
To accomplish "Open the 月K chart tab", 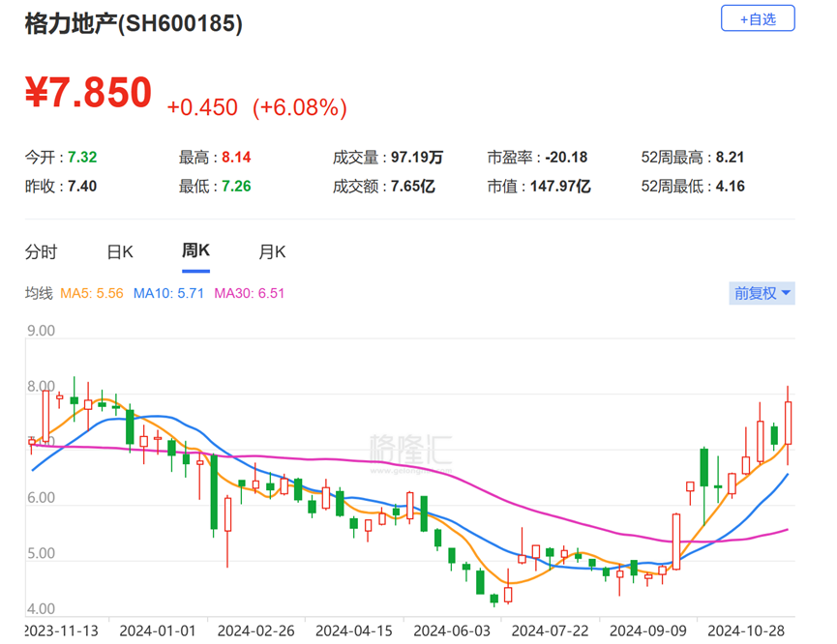I will coord(272,251).
